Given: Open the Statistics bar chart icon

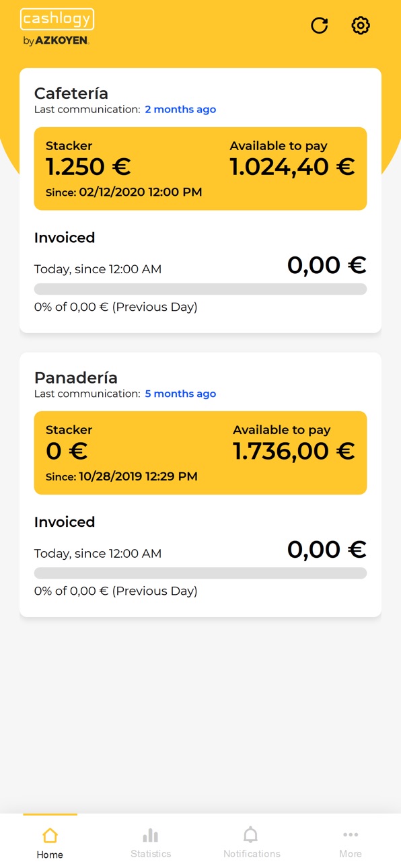Looking at the screenshot, I should (151, 835).
